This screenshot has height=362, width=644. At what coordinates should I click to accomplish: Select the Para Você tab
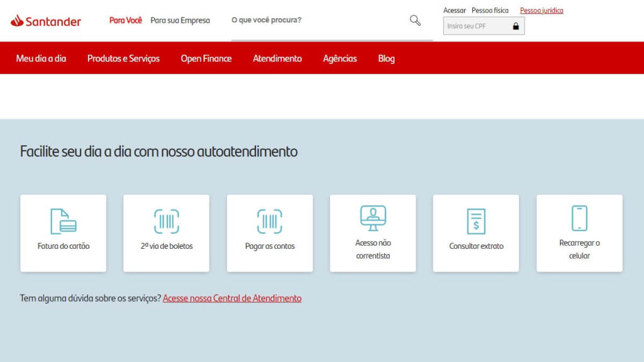pyautogui.click(x=125, y=20)
